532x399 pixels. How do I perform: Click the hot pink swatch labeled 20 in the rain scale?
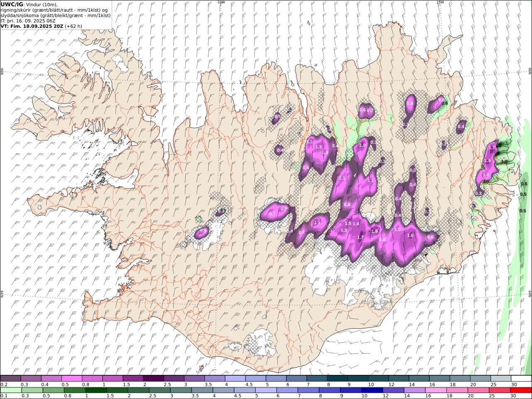point(478,390)
